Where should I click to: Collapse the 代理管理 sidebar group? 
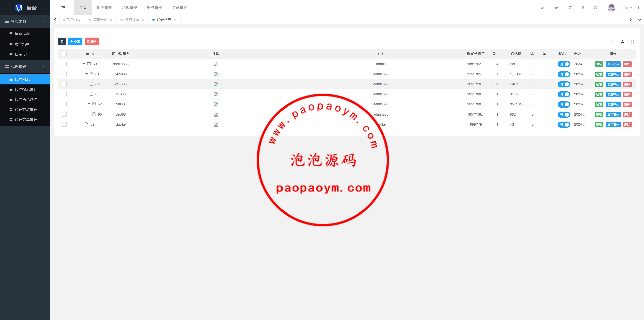[x=25, y=67]
